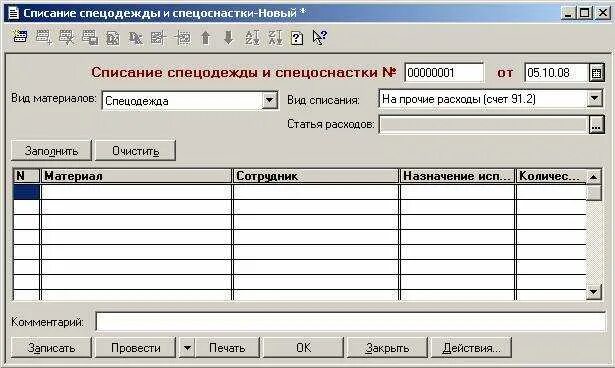Click the Печать button
This screenshot has width=615, height=368.
coord(227,348)
